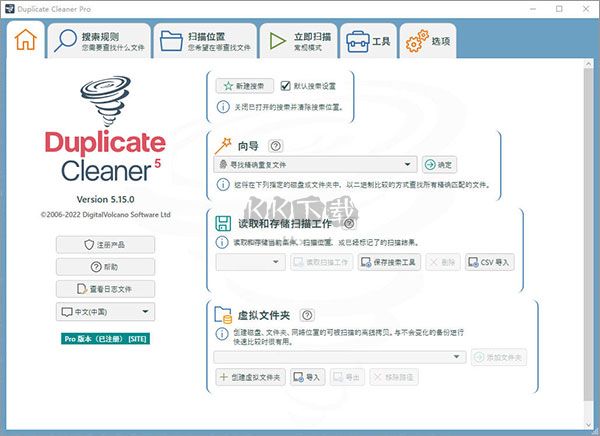This screenshot has height=436, width=600.
Task: Click the scrollbar up arrow
Action: (x=589, y=64)
